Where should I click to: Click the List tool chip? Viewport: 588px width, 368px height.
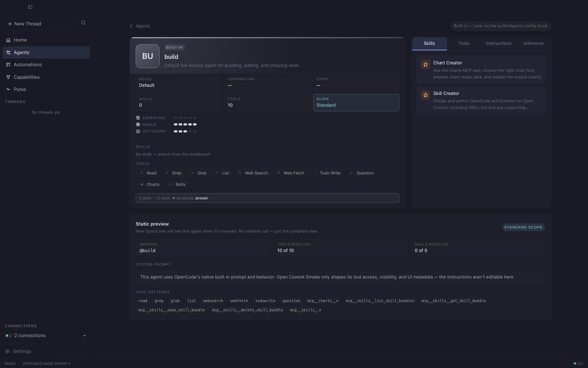tap(222, 173)
